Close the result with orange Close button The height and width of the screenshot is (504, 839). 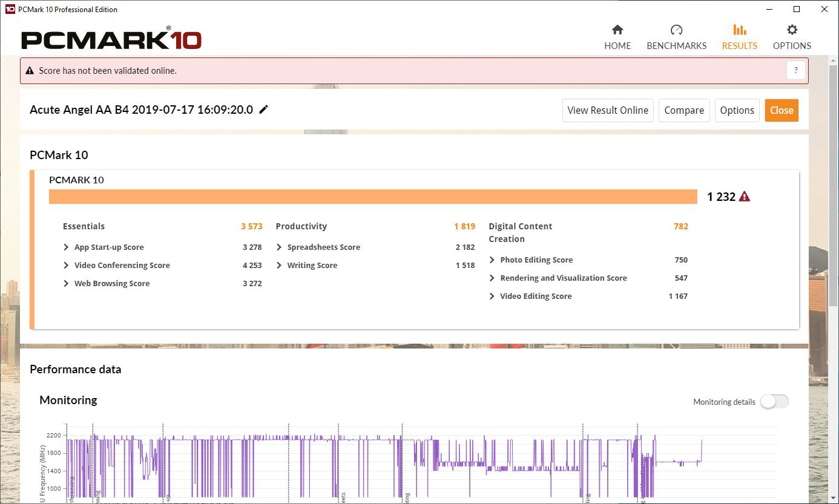[781, 110]
